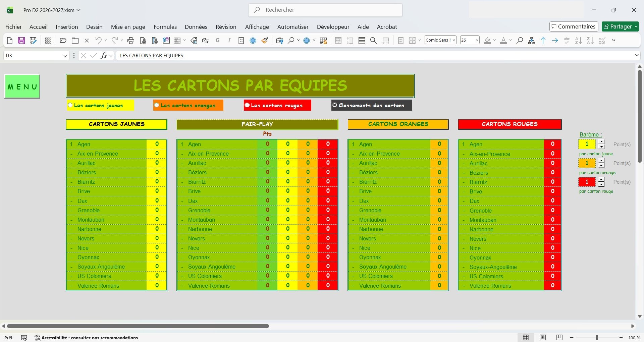Open the font color dropdown arrow

pyautogui.click(x=511, y=41)
